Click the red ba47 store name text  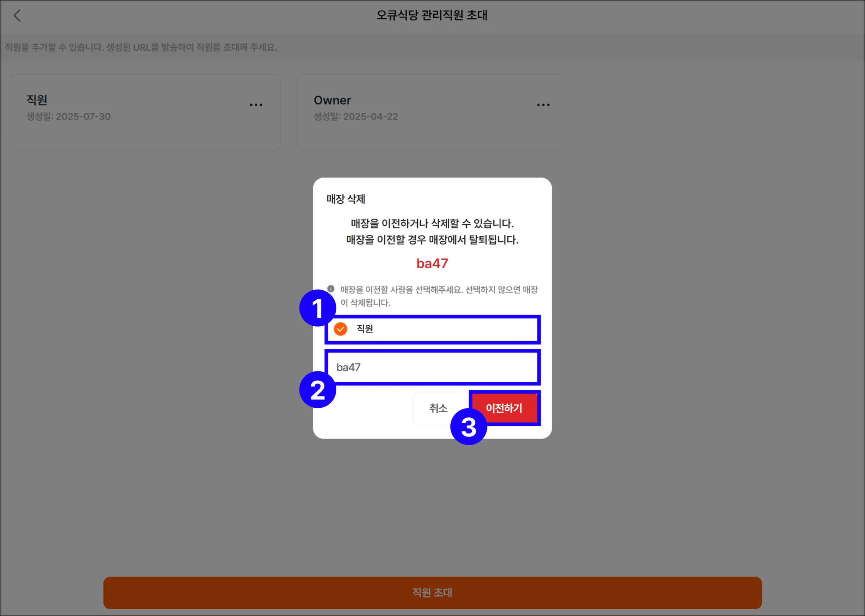[432, 263]
